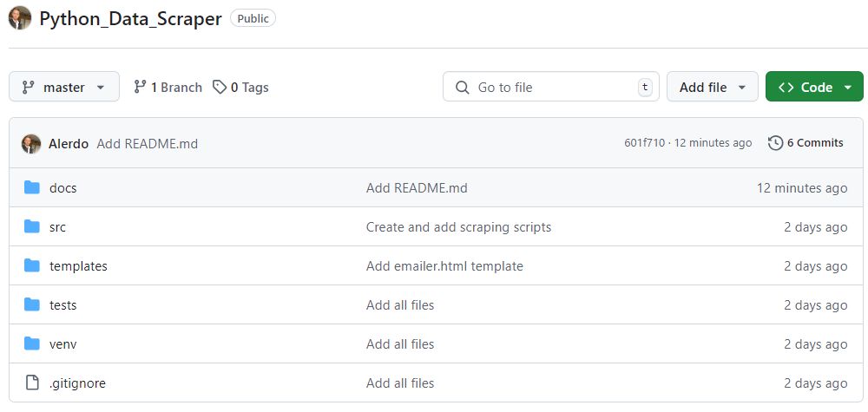Viewport: 868px width, 412px height.
Task: Click the Alerdo avatar in commit row
Action: click(31, 144)
